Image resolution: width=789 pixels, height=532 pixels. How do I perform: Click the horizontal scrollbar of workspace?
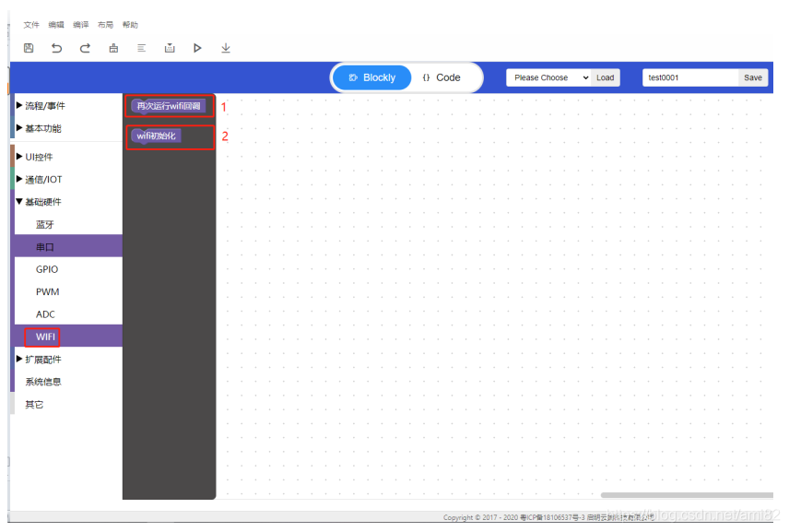click(687, 495)
